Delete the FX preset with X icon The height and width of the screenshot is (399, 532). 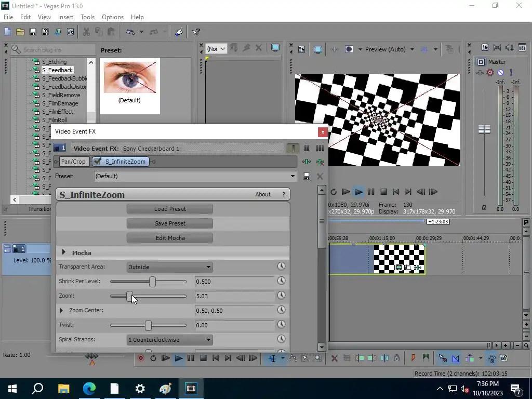(320, 176)
